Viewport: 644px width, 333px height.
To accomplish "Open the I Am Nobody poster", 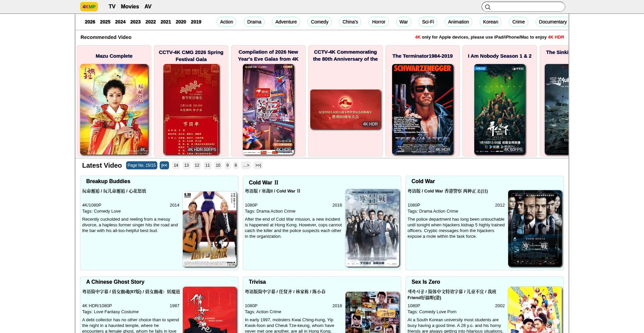I will (x=500, y=109).
